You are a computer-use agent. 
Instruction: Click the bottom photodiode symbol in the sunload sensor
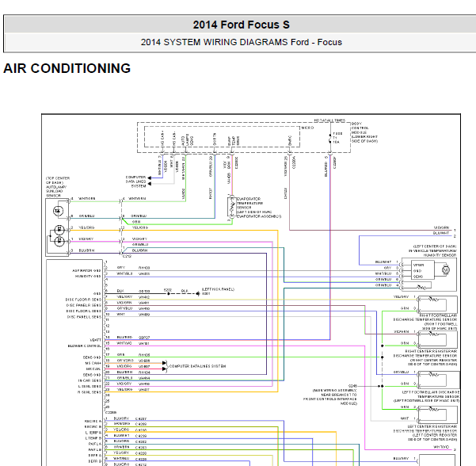[x=59, y=242]
